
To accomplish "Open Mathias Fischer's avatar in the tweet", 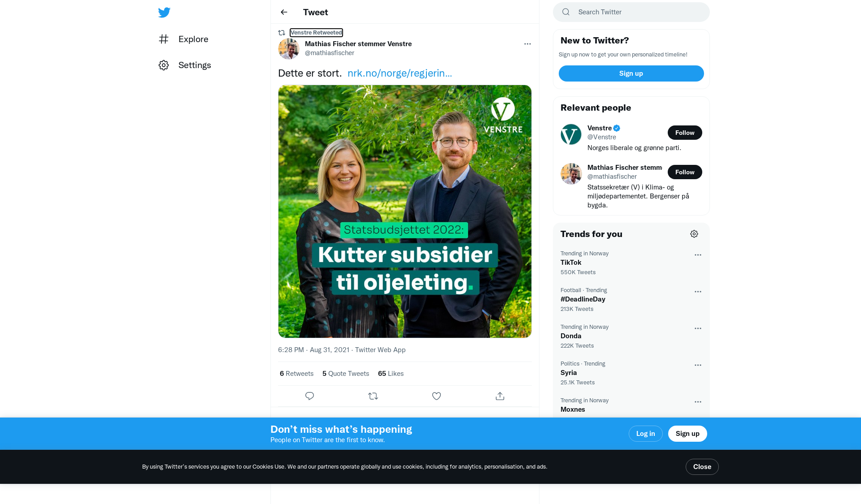I will (x=289, y=49).
